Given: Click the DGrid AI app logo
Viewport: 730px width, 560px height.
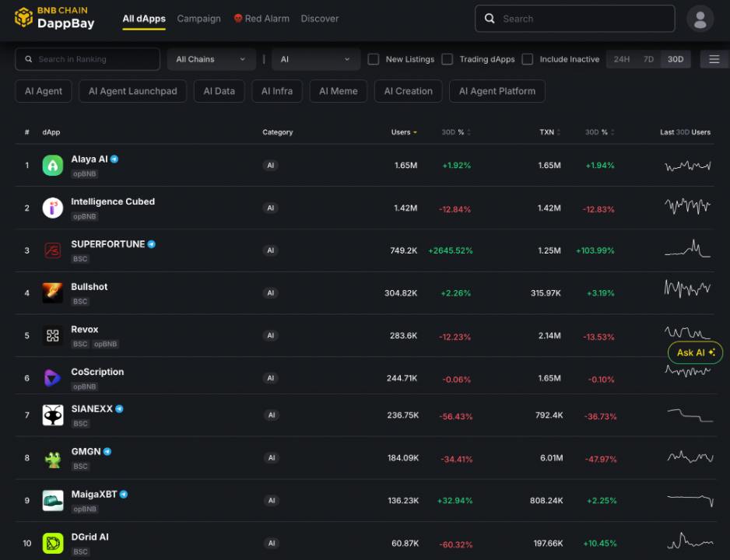Looking at the screenshot, I should point(53,543).
